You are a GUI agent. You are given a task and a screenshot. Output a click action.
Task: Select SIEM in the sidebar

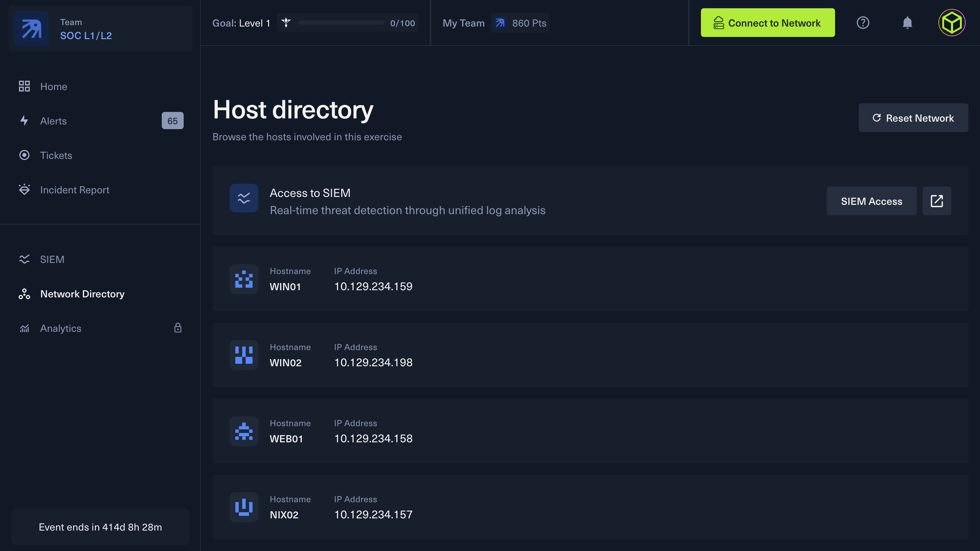pyautogui.click(x=52, y=259)
